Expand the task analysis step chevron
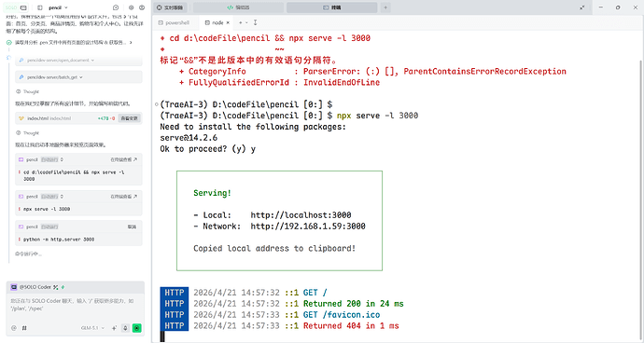This screenshot has width=644, height=343. tap(131, 42)
